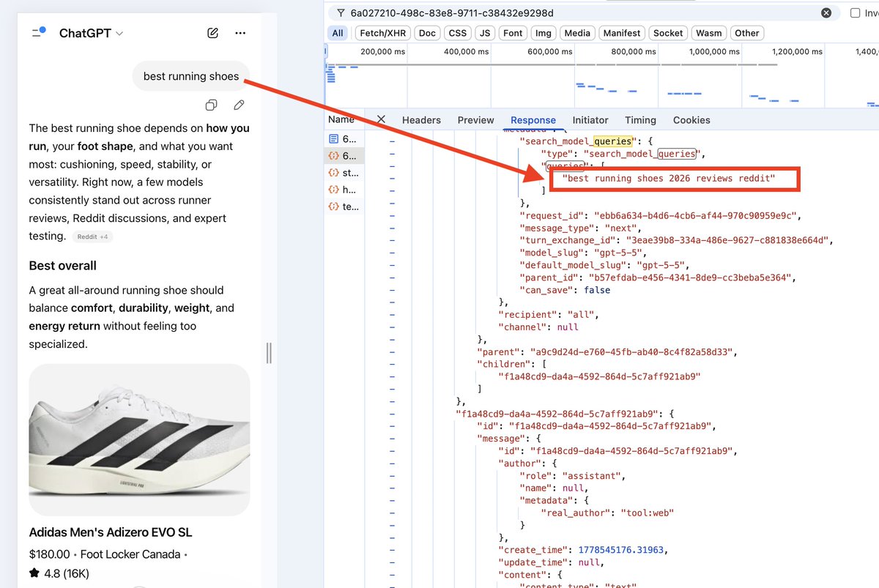The width and height of the screenshot is (879, 588).
Task: Click the "channel": null line
Action: click(538, 327)
